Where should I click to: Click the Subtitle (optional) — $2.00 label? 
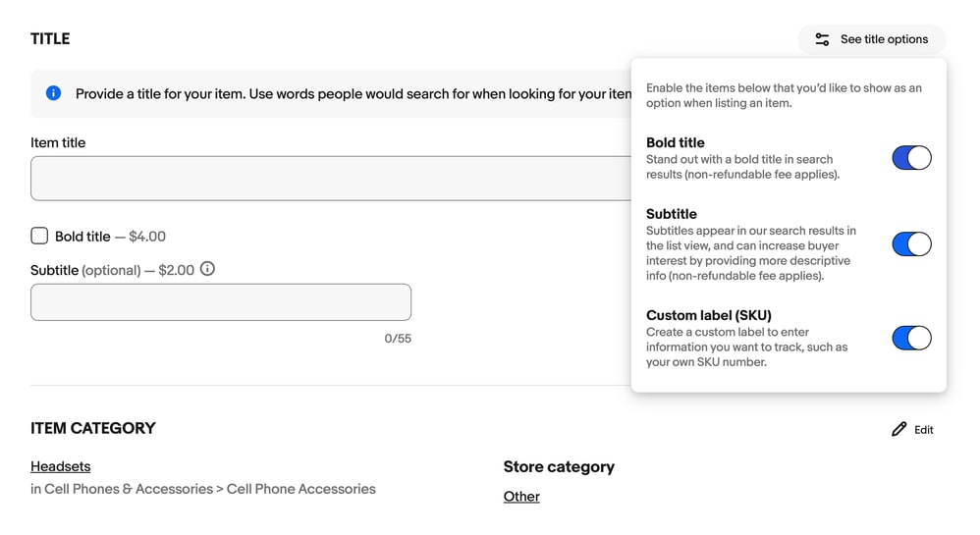click(x=113, y=270)
